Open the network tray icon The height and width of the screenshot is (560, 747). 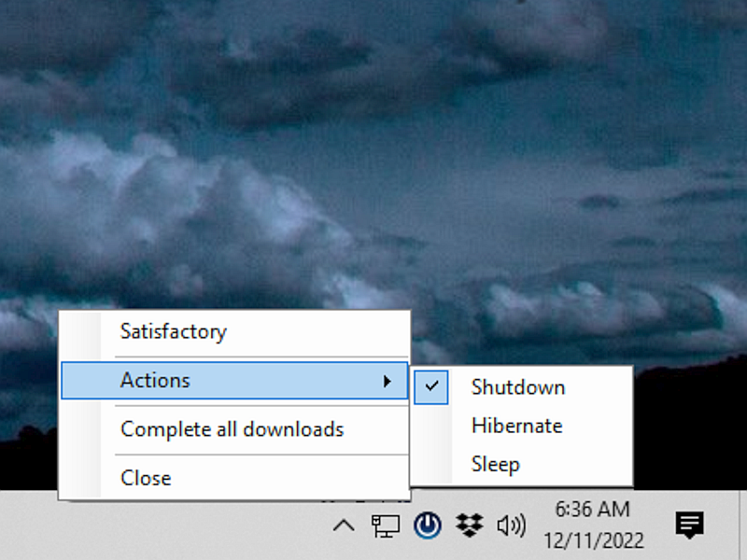tap(385, 525)
